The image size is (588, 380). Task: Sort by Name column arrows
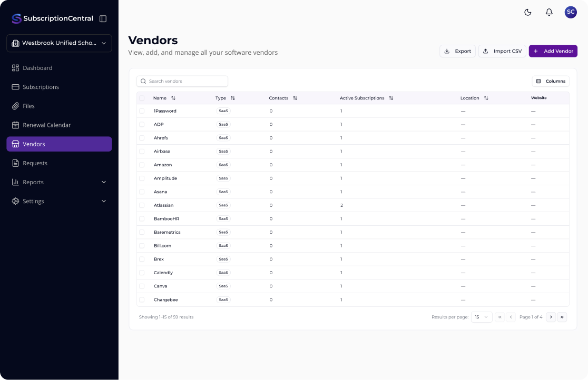coord(173,98)
